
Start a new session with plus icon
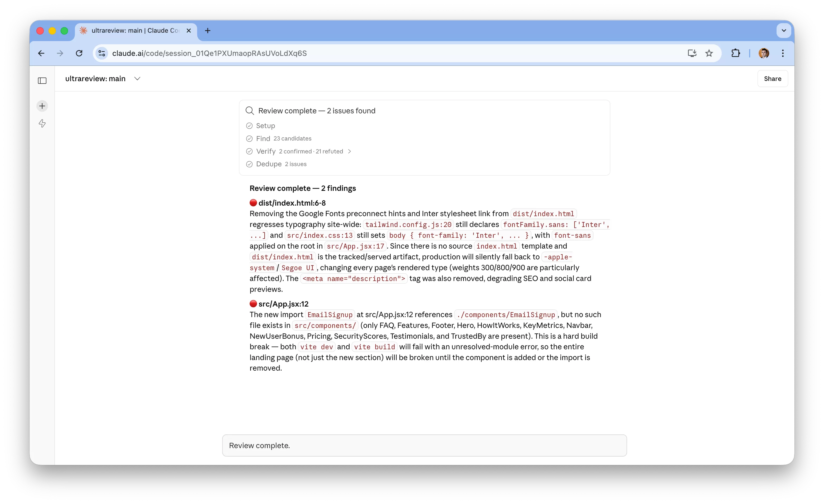pyautogui.click(x=42, y=106)
